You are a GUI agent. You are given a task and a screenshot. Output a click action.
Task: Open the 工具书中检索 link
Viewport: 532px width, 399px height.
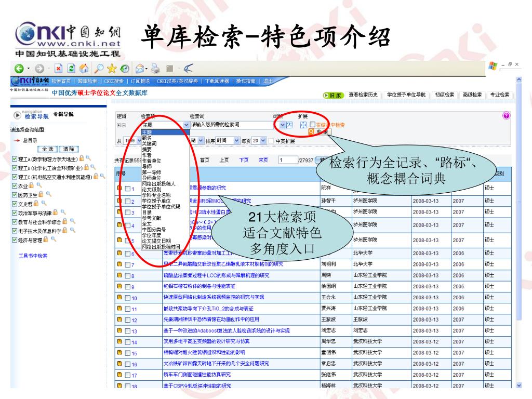33,256
